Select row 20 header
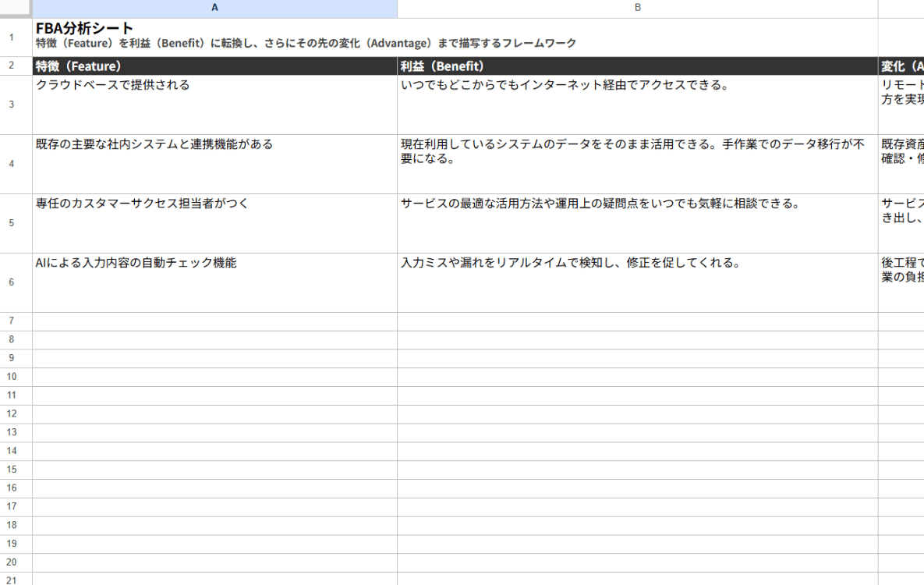The image size is (924, 585). coord(12,562)
